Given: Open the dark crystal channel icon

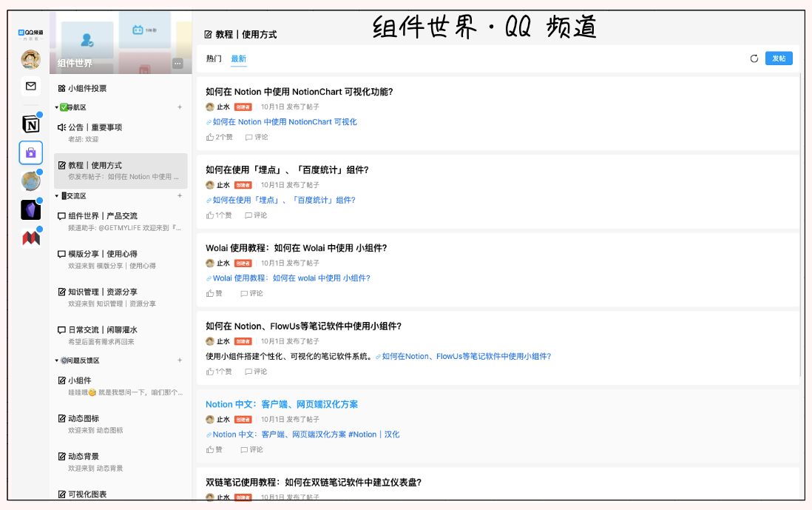Looking at the screenshot, I should 30,209.
